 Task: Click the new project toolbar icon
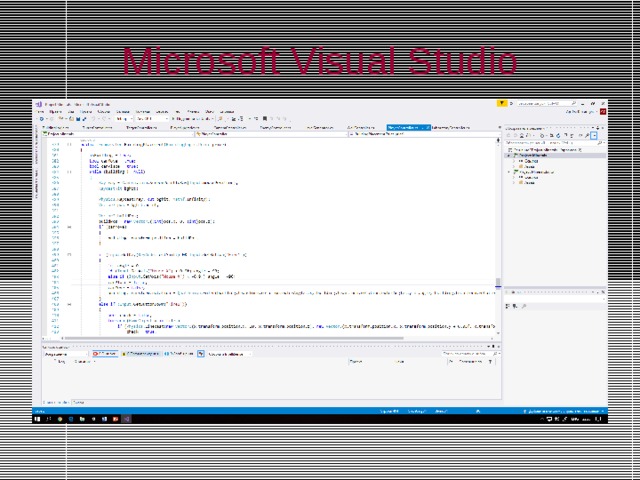pos(61,119)
